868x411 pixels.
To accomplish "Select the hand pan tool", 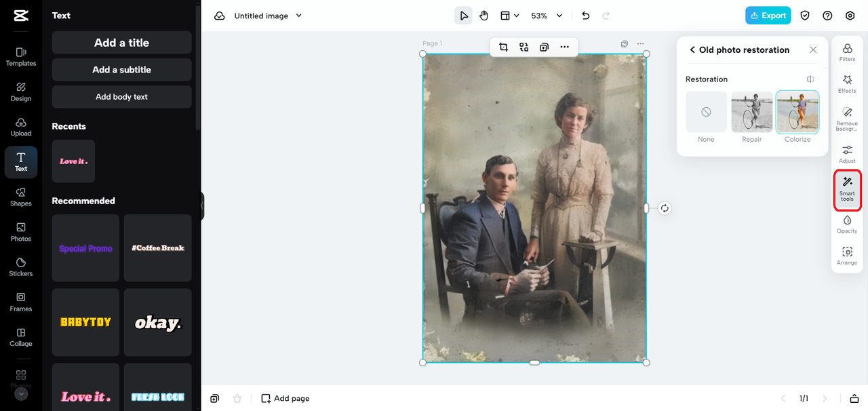I will click(x=484, y=16).
